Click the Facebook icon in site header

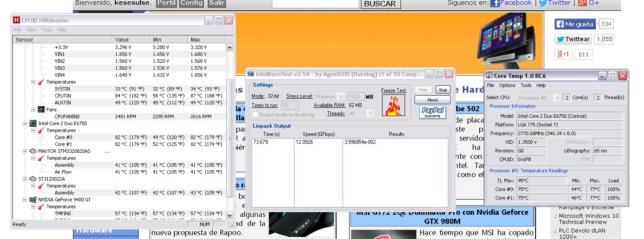coord(494,3)
